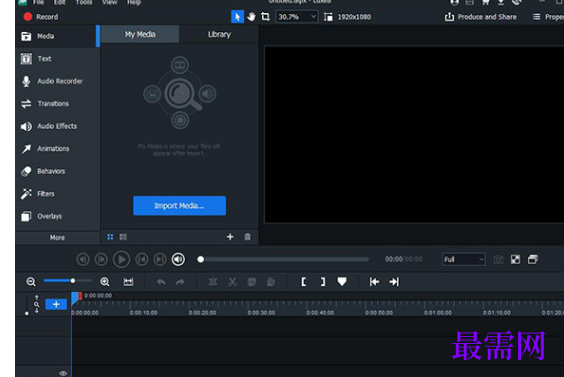Step back one frame in preview

(83, 259)
